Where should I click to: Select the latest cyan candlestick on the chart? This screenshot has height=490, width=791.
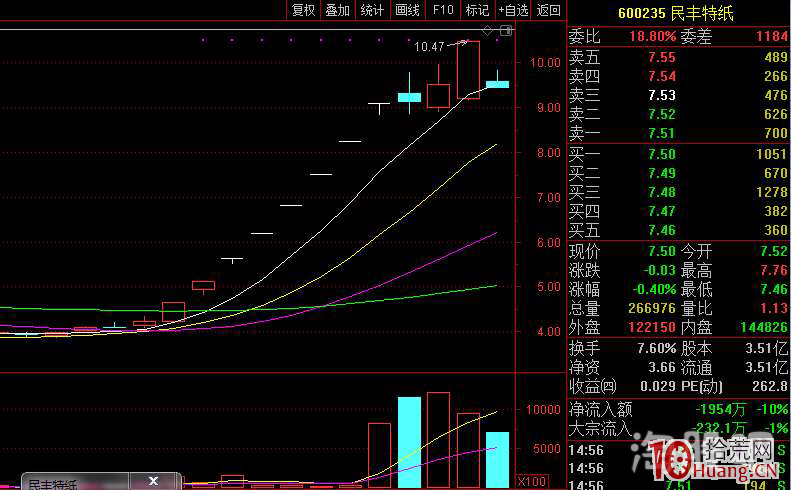pos(497,83)
